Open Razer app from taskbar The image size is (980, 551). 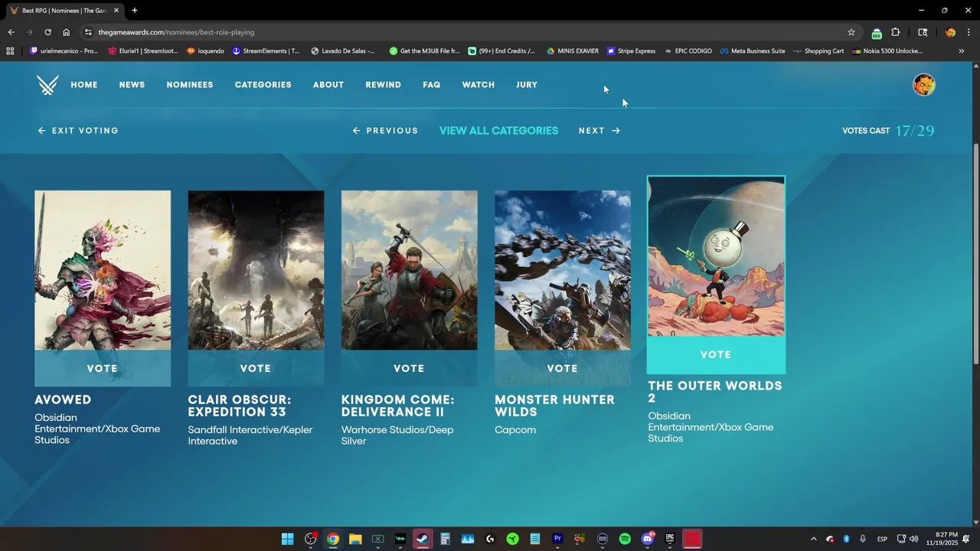pos(512,539)
